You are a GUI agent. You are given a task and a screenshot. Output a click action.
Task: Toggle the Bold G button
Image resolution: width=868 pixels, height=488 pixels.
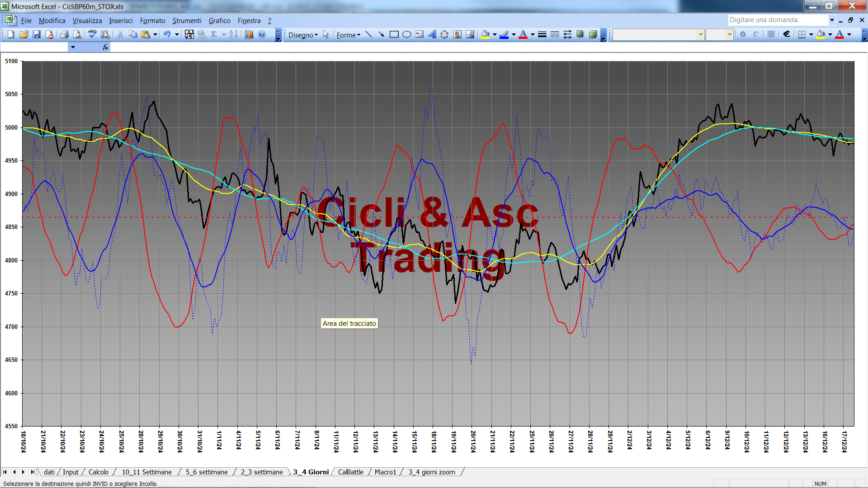click(743, 34)
